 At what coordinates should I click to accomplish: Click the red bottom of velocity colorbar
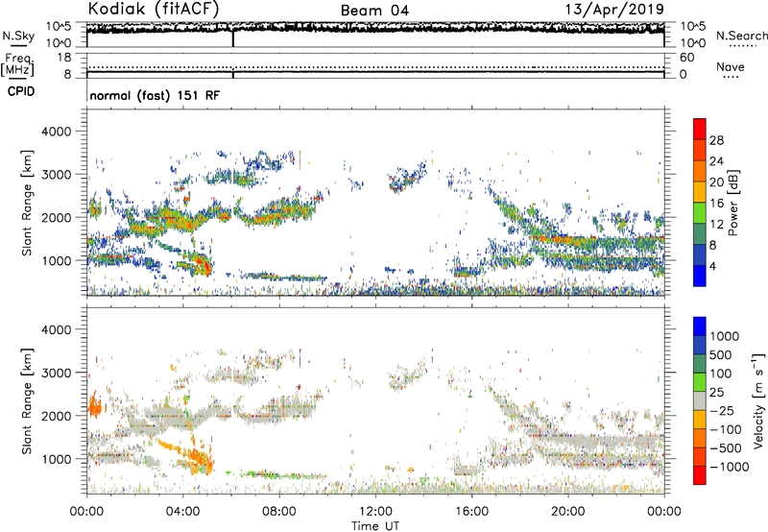[700, 475]
